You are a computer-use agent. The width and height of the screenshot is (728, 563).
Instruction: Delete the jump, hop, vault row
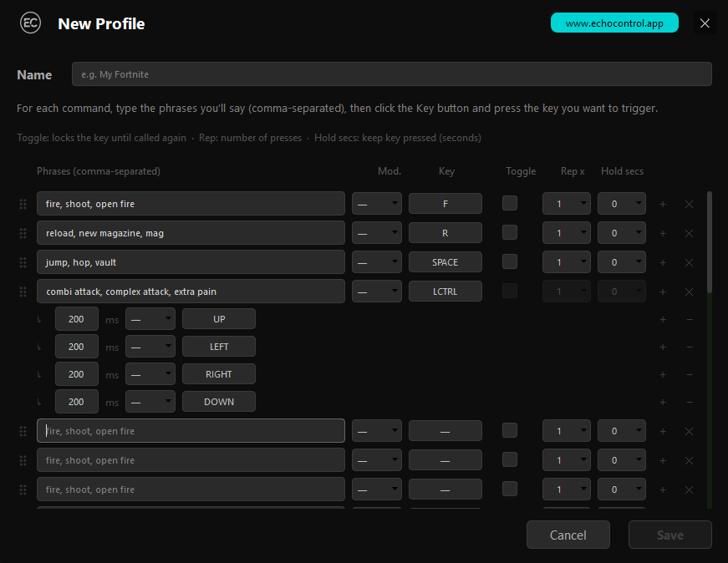point(689,262)
